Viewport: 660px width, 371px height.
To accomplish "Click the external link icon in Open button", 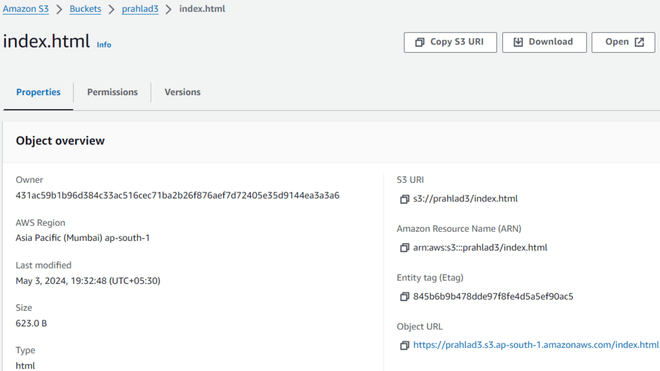I will pos(639,42).
